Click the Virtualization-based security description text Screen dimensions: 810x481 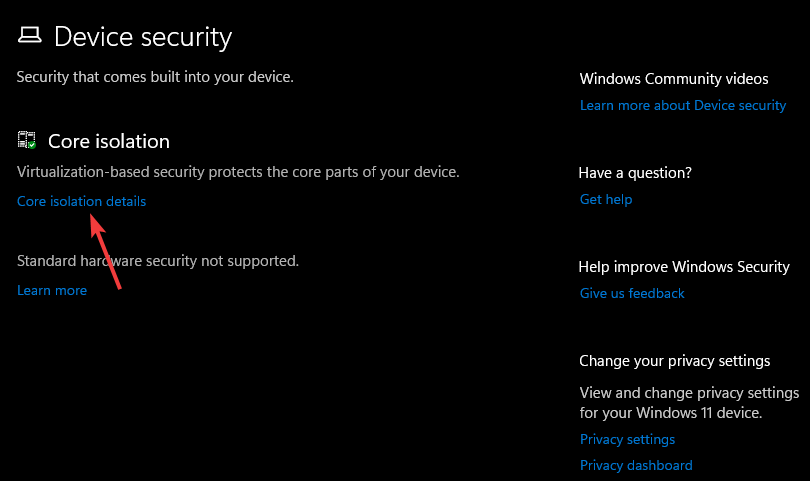tap(238, 172)
